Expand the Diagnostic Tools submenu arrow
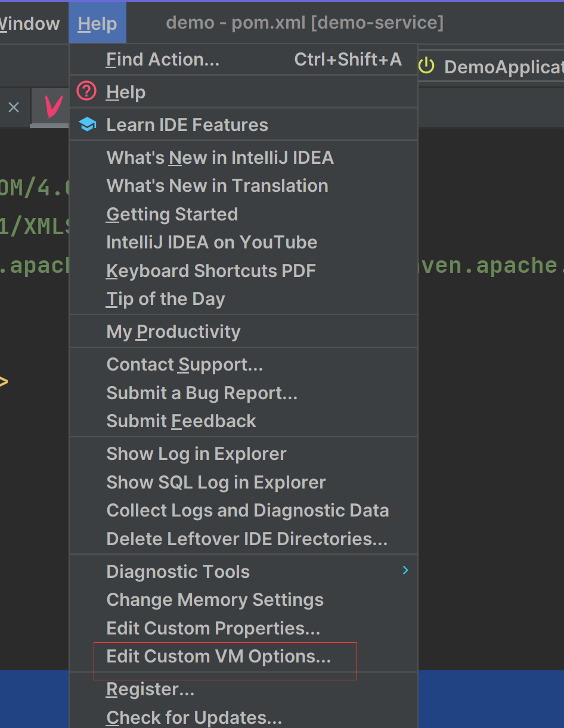 tap(405, 571)
